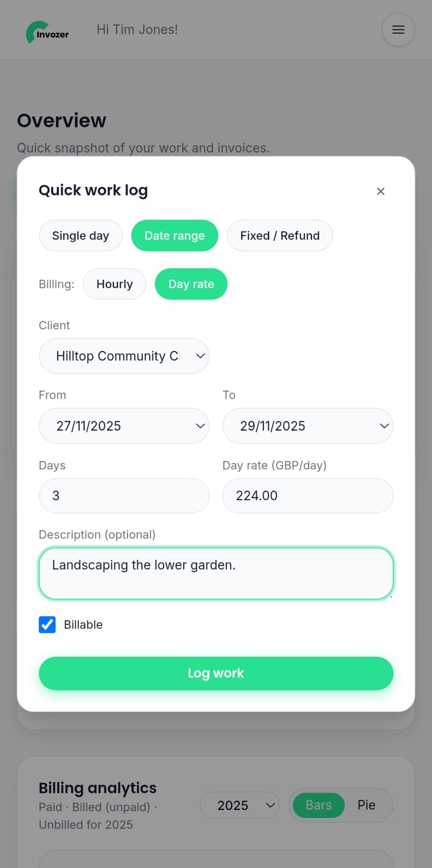Click the chevron on the From date field
Screen dimensions: 432x868
pos(201,426)
